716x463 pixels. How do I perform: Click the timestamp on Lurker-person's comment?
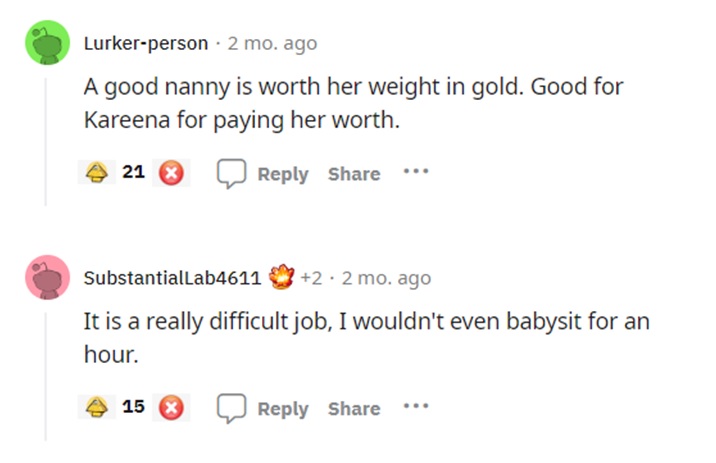[272, 43]
